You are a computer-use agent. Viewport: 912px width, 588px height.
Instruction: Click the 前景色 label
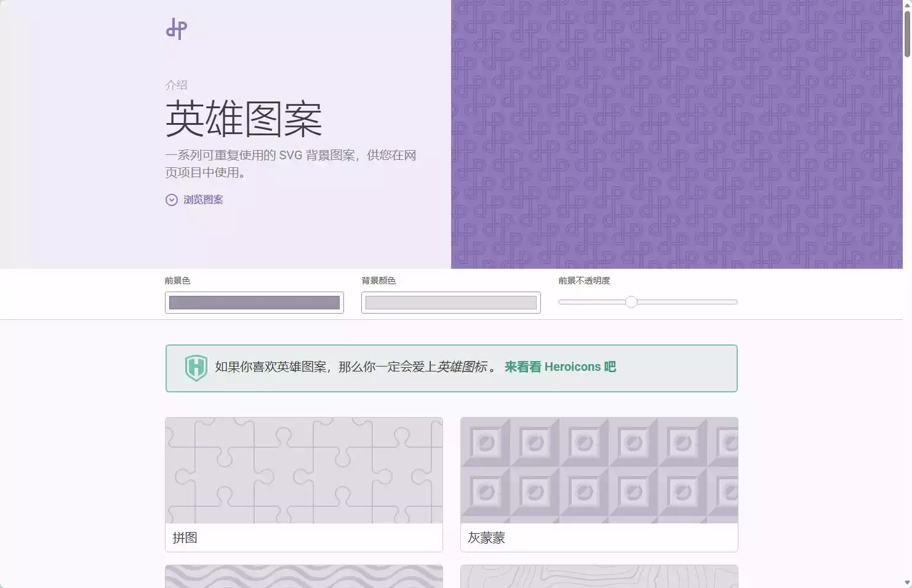click(178, 280)
